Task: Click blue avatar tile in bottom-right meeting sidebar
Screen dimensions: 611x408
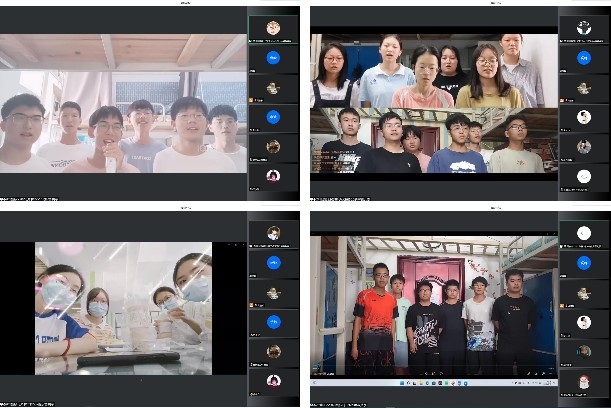Action: pos(584,262)
